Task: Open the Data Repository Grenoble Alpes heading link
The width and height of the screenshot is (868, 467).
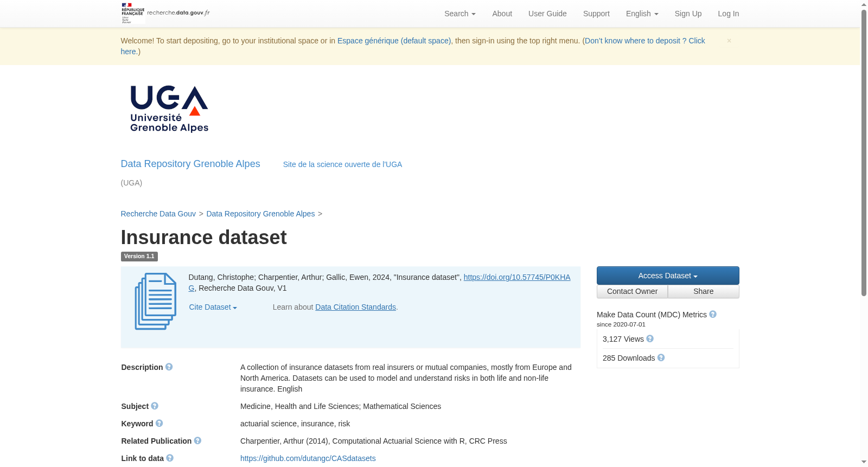Action: pyautogui.click(x=190, y=164)
